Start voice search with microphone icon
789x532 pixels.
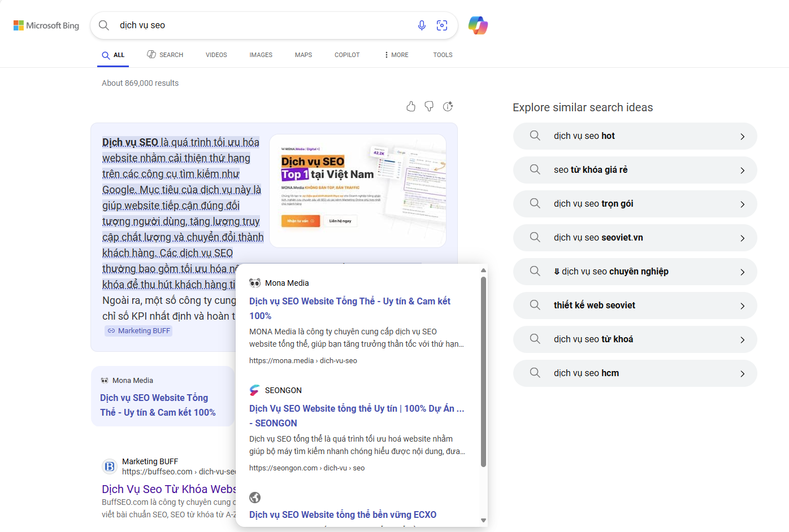422,25
